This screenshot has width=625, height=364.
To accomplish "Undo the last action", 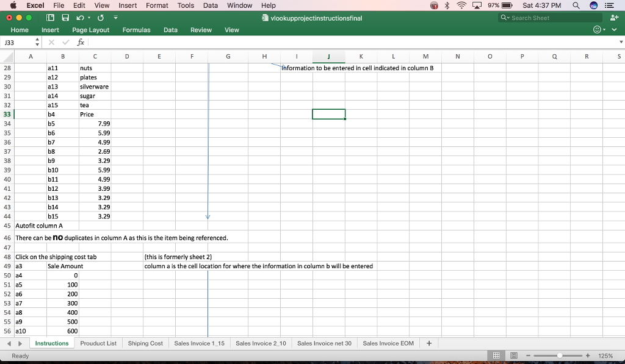I will point(80,18).
